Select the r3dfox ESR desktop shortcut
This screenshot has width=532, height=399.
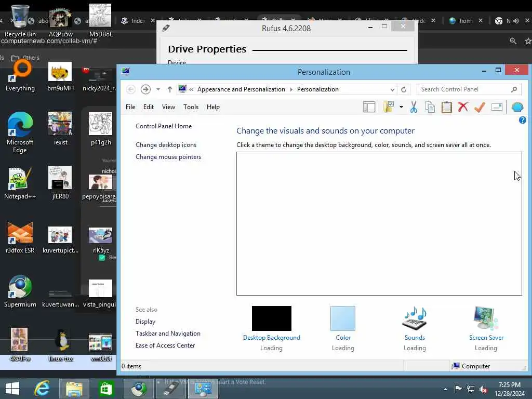(20, 237)
